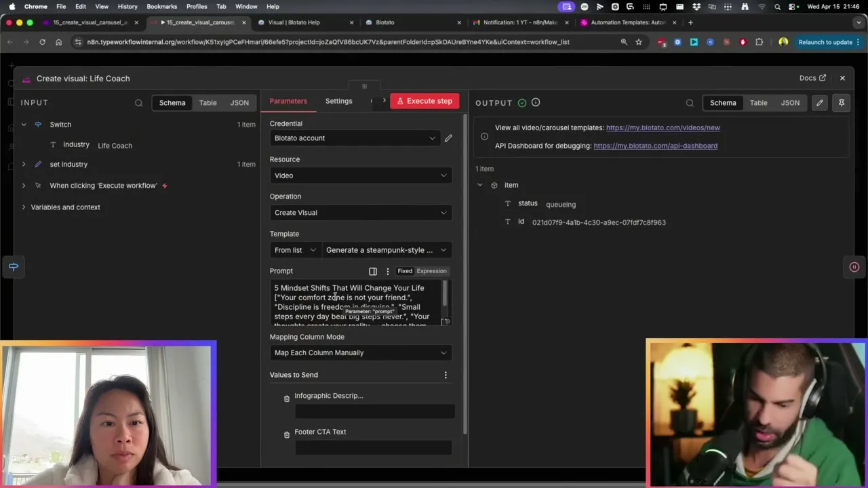Delete the Footer CTA Text field

[x=287, y=434]
